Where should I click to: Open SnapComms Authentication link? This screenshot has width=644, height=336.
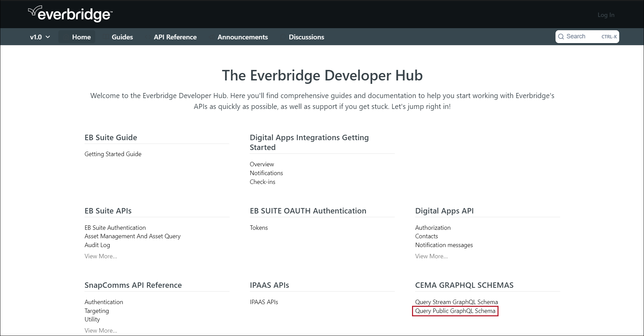[x=104, y=302]
